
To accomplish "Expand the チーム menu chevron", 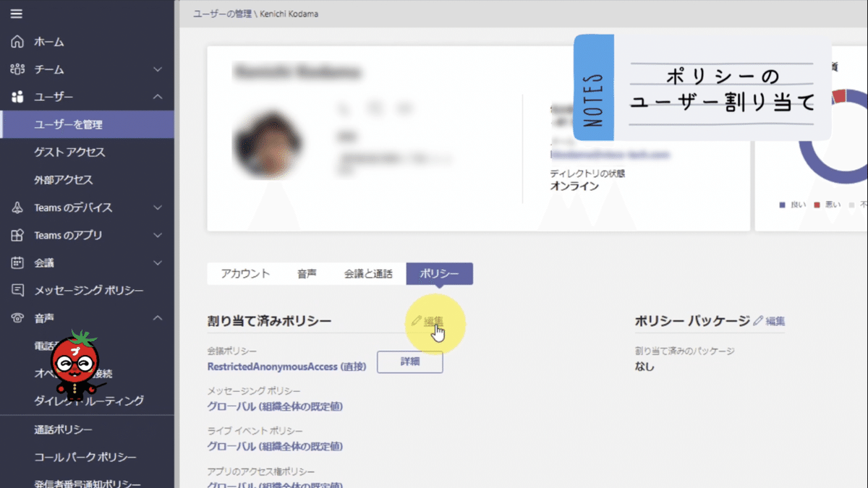I will click(x=158, y=69).
